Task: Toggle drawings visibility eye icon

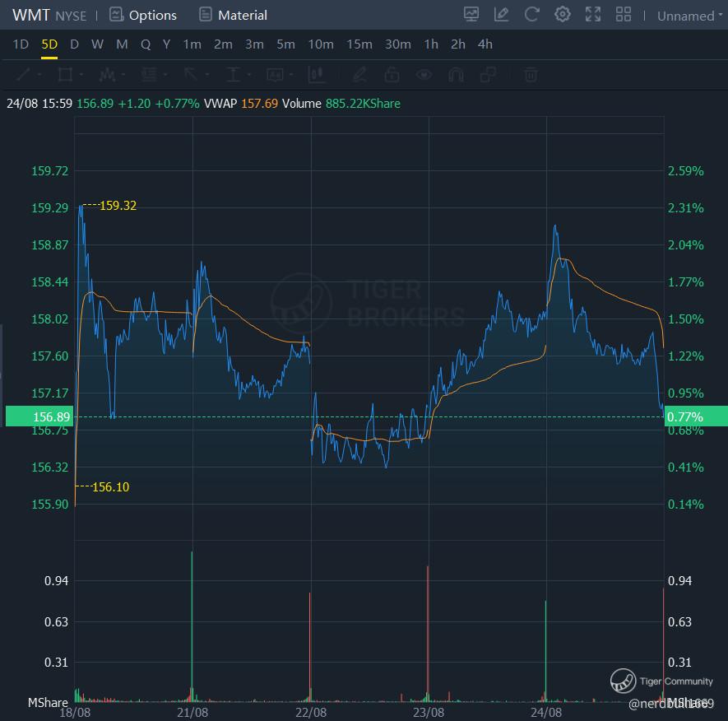Action: 424,74
